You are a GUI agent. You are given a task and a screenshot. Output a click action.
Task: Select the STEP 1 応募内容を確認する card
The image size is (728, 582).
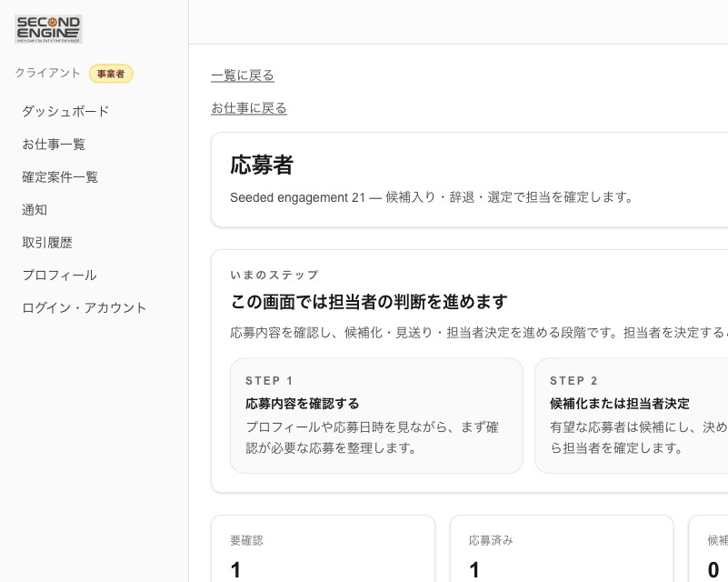click(376, 416)
